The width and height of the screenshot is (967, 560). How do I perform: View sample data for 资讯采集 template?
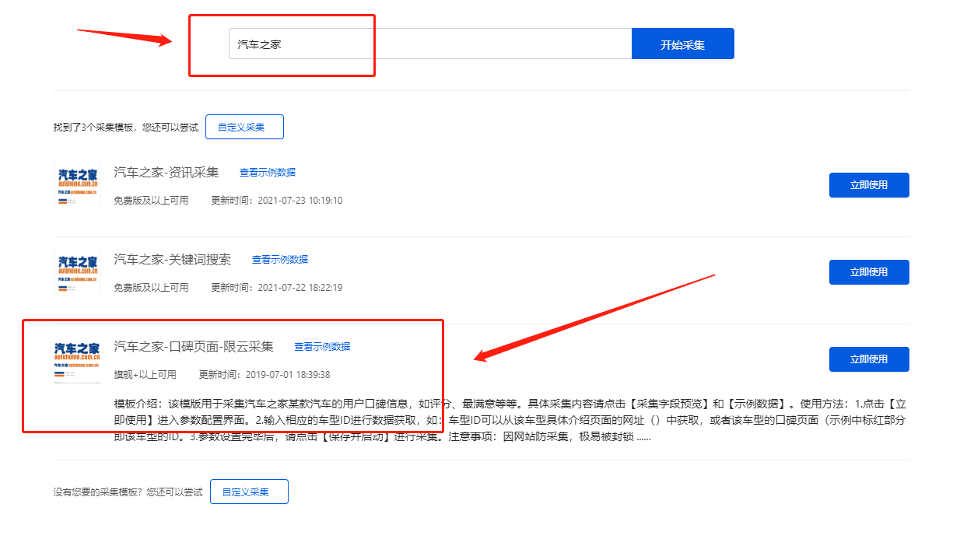(x=268, y=173)
